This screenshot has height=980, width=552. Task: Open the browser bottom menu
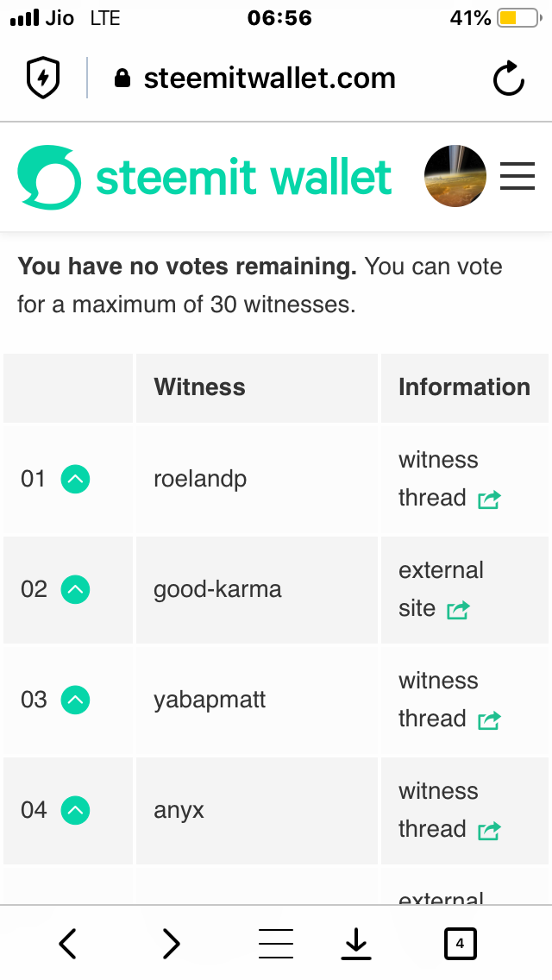point(276,944)
